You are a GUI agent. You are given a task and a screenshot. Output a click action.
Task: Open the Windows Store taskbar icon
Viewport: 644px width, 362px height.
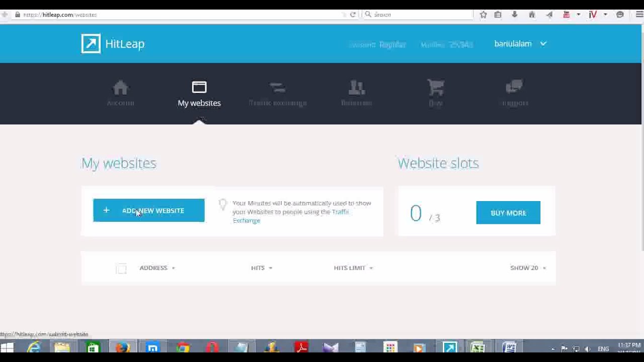(x=93, y=348)
